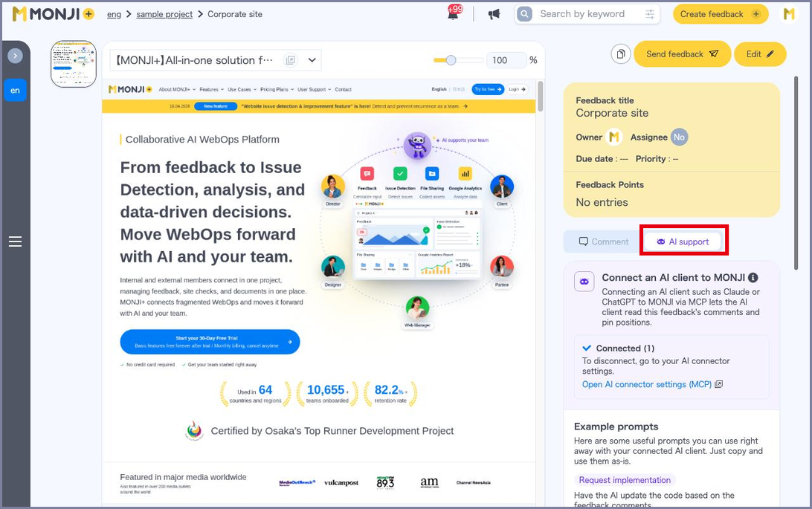The width and height of the screenshot is (812, 509).
Task: Switch to the AI support tab
Action: tap(683, 241)
